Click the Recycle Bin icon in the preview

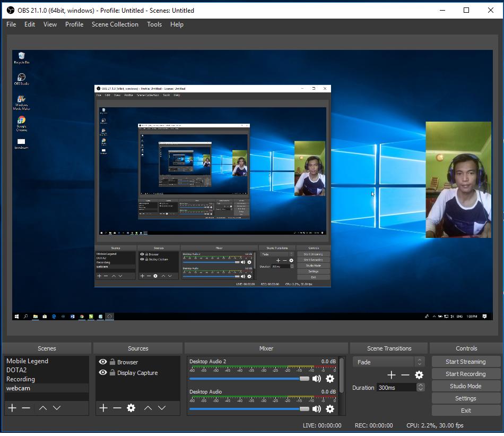tap(22, 58)
